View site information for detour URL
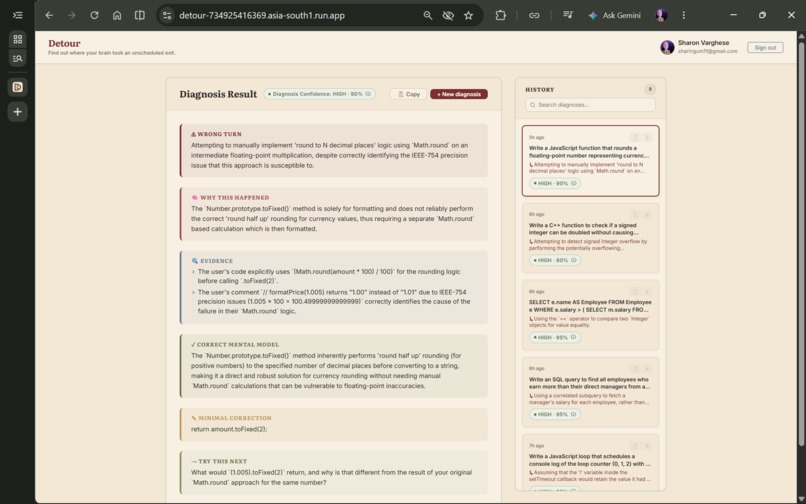Viewport: 806px width, 504px height. [167, 15]
